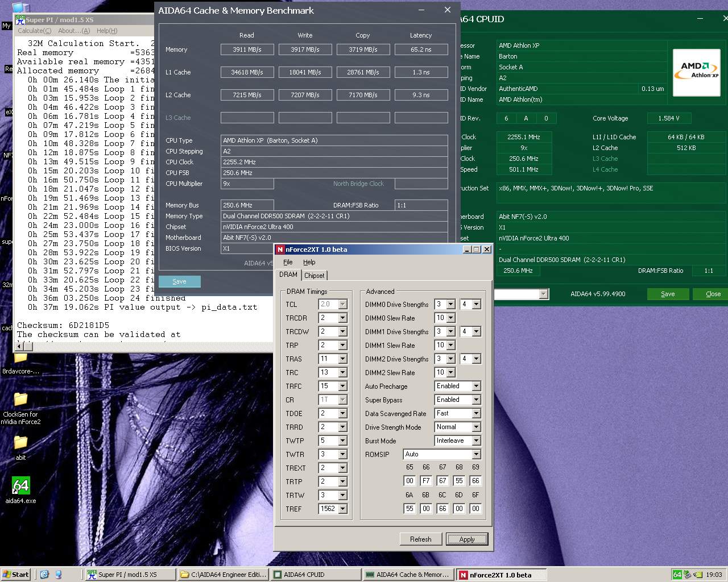Expand the TWTP dropdown

(x=342, y=441)
